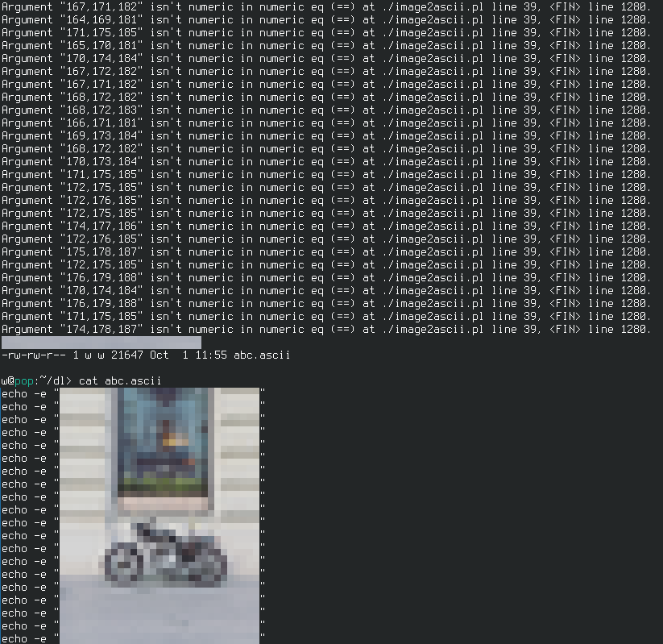The image size is (663, 644).
Task: Click the "cat" command at the prompt
Action: [x=89, y=380]
